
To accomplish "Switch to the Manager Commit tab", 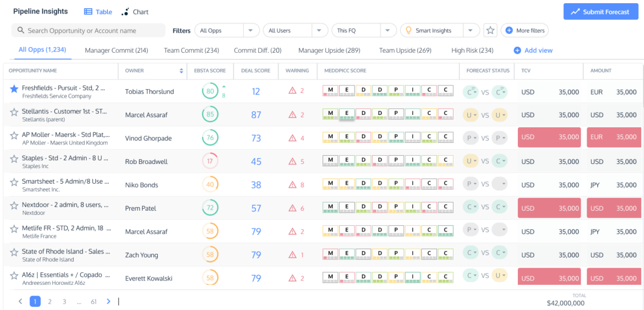I will click(x=116, y=51).
